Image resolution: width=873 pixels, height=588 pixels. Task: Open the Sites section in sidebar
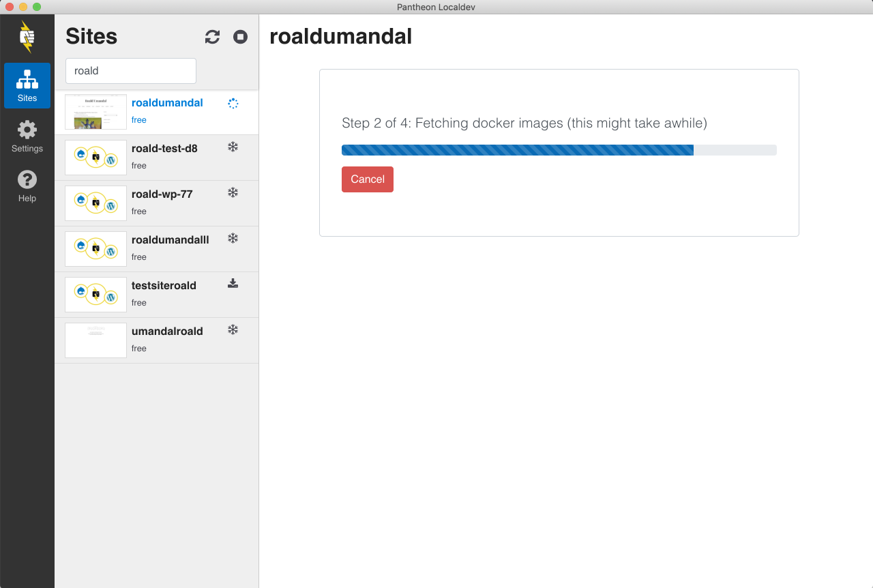point(27,85)
